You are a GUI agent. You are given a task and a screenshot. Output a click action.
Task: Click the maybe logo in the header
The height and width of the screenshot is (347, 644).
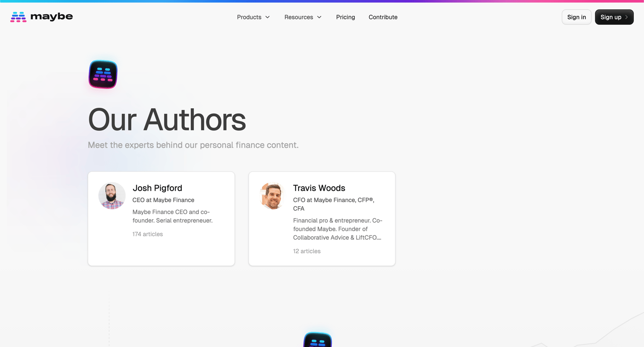click(41, 17)
